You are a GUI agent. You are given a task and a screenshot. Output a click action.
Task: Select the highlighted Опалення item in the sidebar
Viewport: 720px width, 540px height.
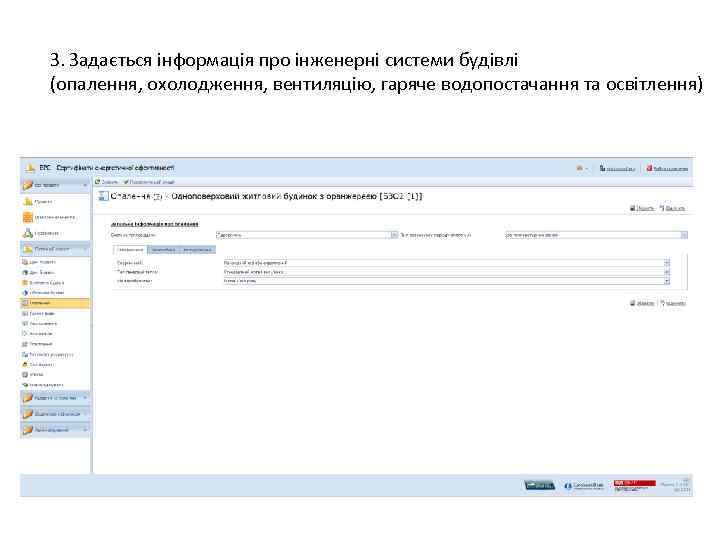point(55,303)
